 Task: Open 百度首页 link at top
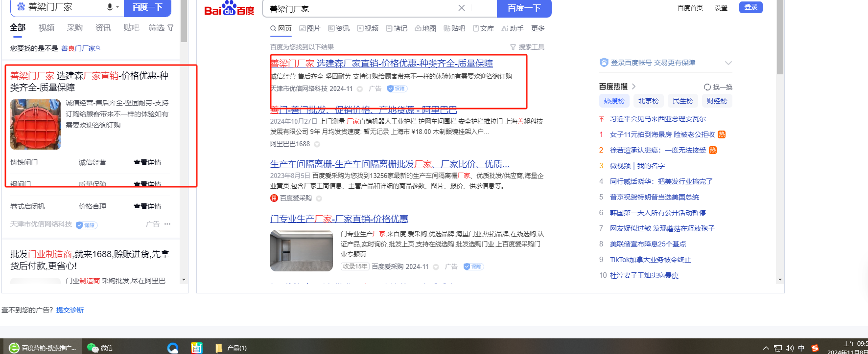690,8
